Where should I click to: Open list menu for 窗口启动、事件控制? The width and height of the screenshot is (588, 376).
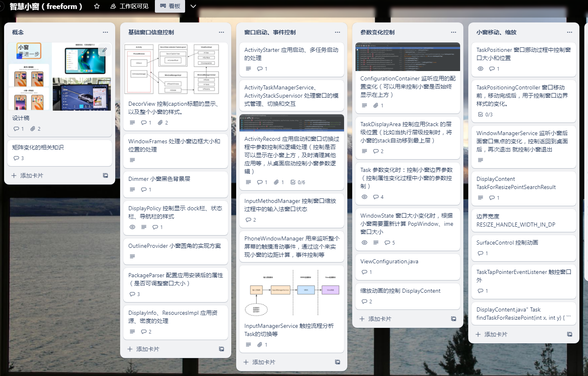point(338,32)
